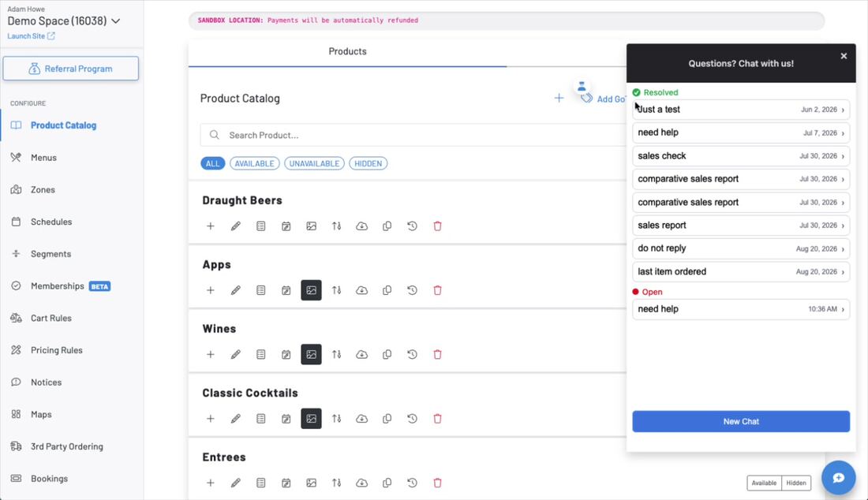Delete the Classic Cocktails category
The height and width of the screenshot is (500, 868).
pyautogui.click(x=437, y=418)
